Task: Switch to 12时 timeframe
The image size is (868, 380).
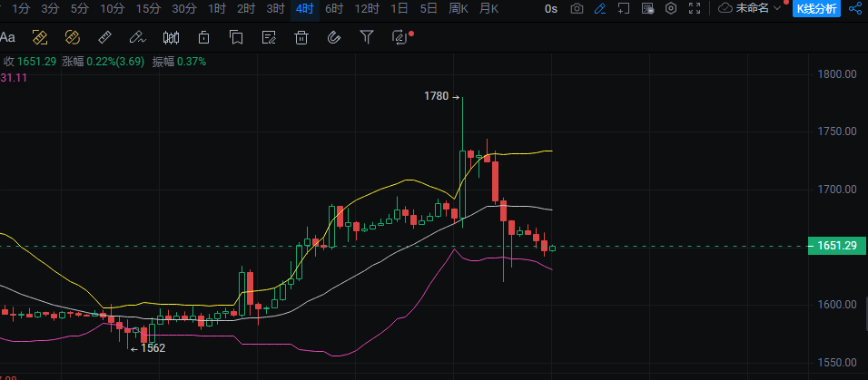Action: 367,8
